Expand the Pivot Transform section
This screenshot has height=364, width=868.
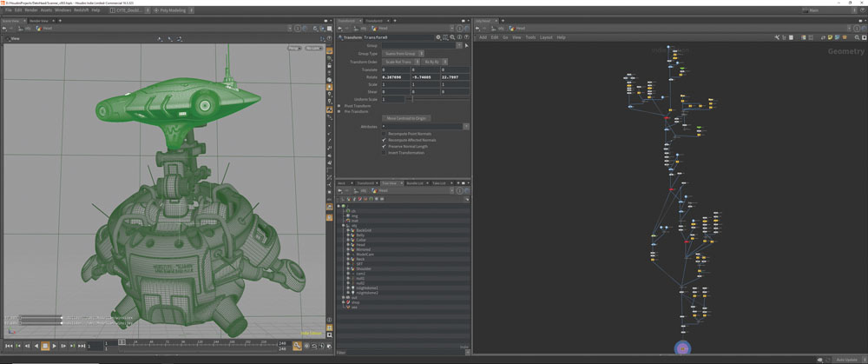[x=339, y=106]
